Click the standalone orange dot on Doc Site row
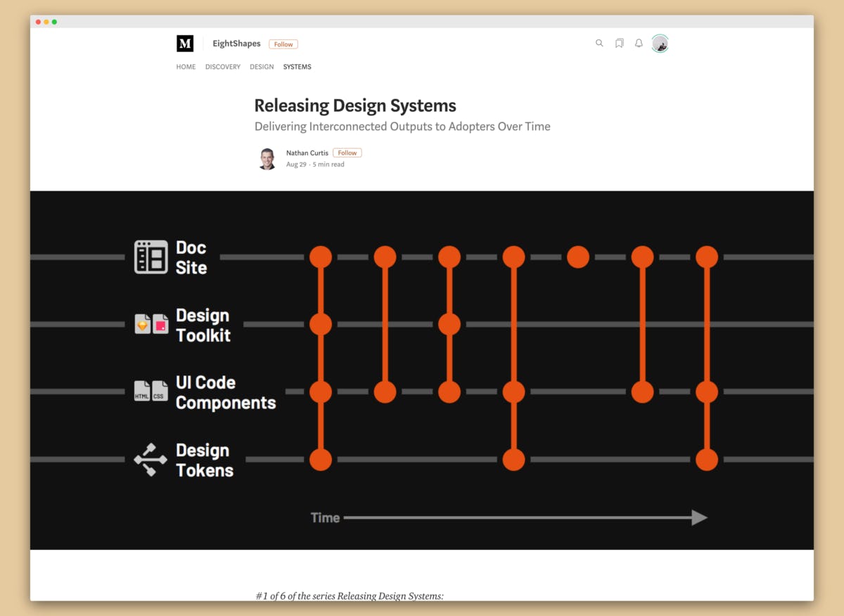Screen dimensions: 844x616 pyautogui.click(x=578, y=257)
